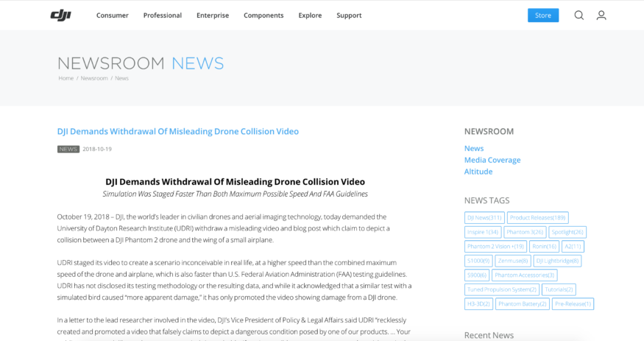Click the DJI logo

pos(60,15)
